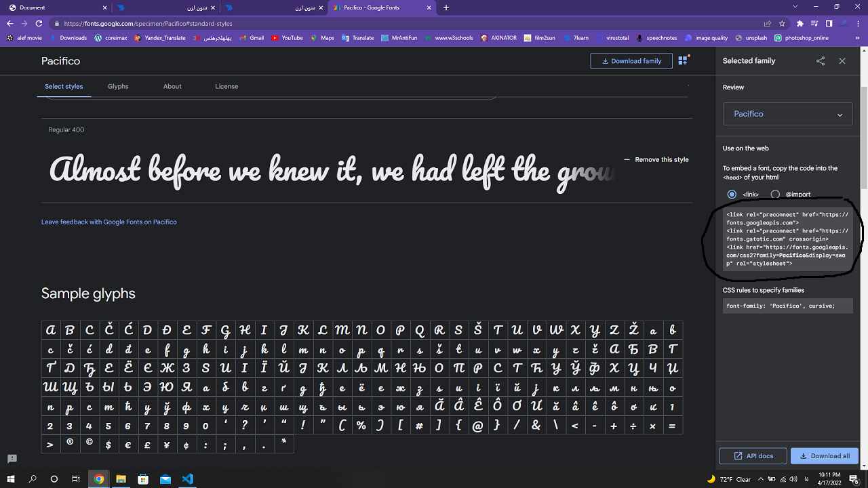The width and height of the screenshot is (868, 488).
Task: Click the Regular 400 style label
Action: coord(66,130)
